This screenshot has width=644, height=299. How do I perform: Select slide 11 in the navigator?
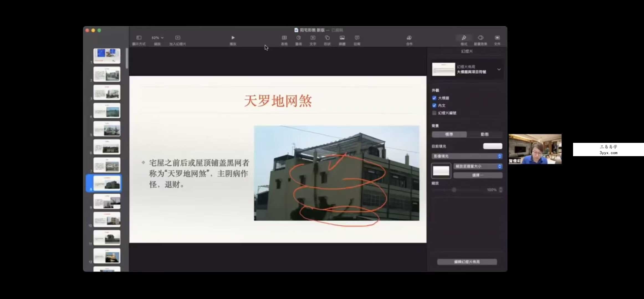point(107,238)
